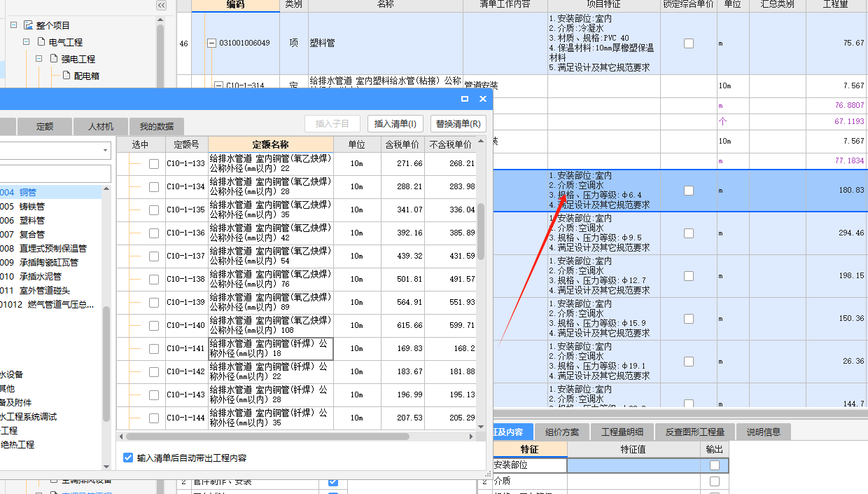
Task: Click the search field under the dropdown
Action: [55, 173]
